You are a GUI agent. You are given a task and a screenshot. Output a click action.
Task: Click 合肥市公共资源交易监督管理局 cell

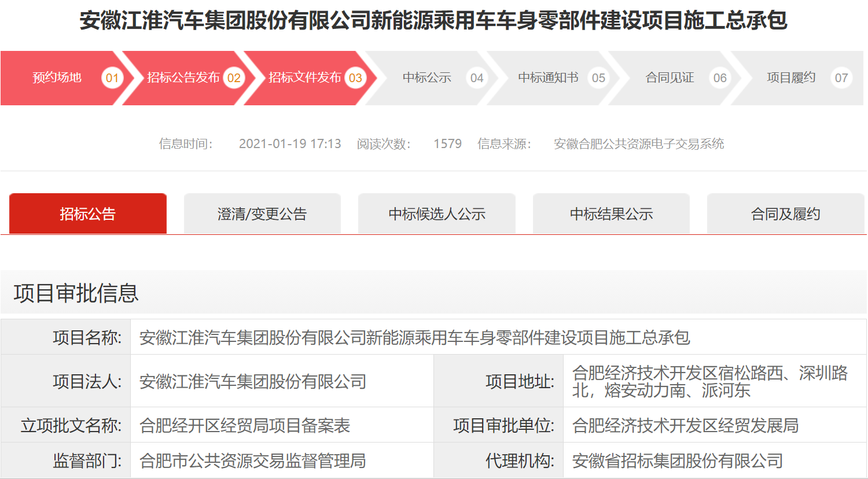tap(282, 460)
